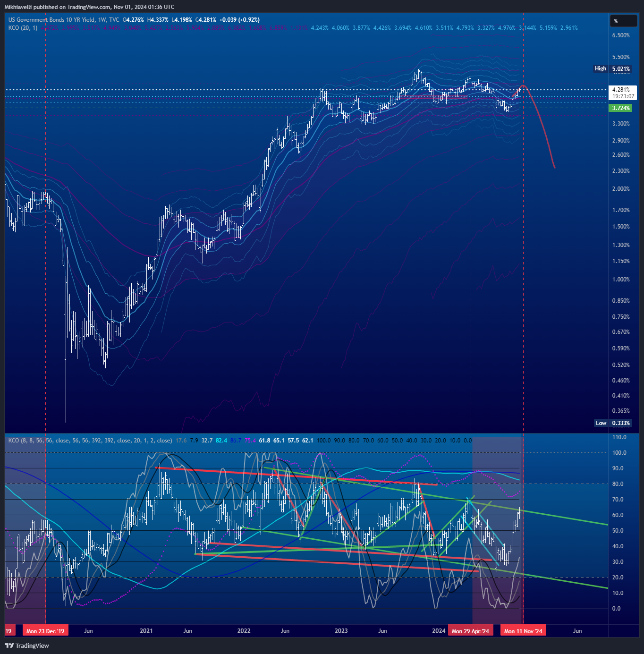Click the close value C4.281% in the legend

point(206,20)
